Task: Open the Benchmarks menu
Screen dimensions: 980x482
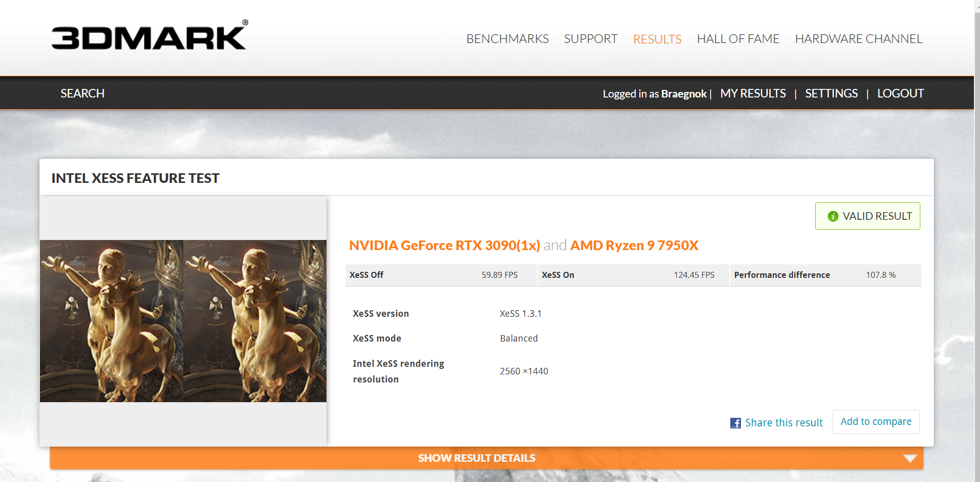Action: pyautogui.click(x=507, y=39)
